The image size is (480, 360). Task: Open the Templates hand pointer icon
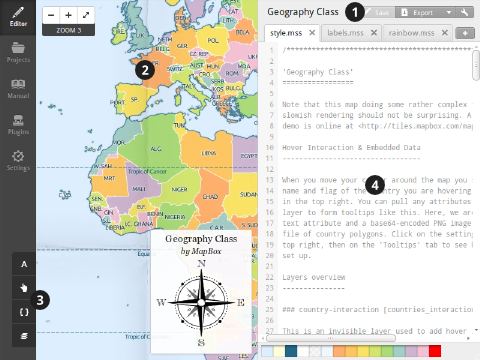pos(24,288)
